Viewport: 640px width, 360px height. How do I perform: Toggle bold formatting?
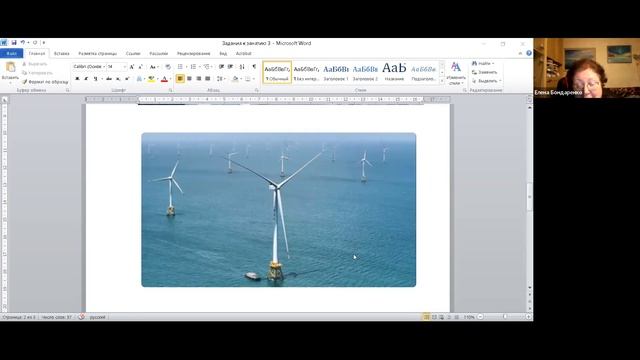pos(77,78)
